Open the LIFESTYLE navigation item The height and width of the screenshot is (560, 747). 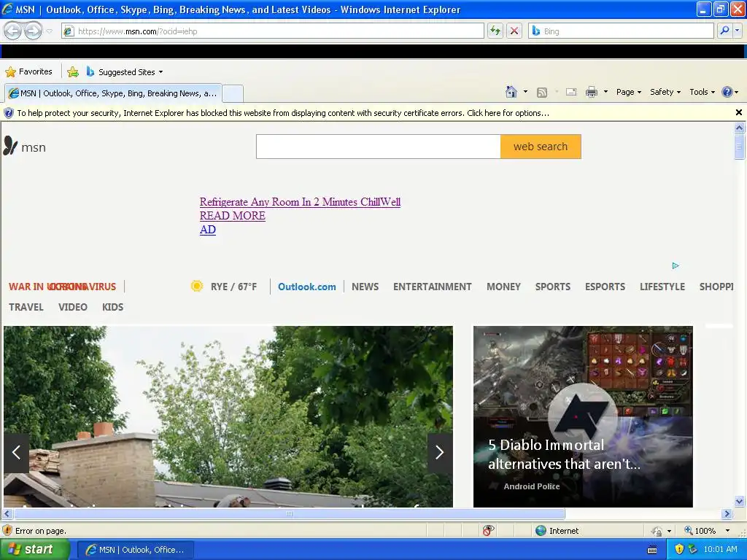tap(662, 287)
